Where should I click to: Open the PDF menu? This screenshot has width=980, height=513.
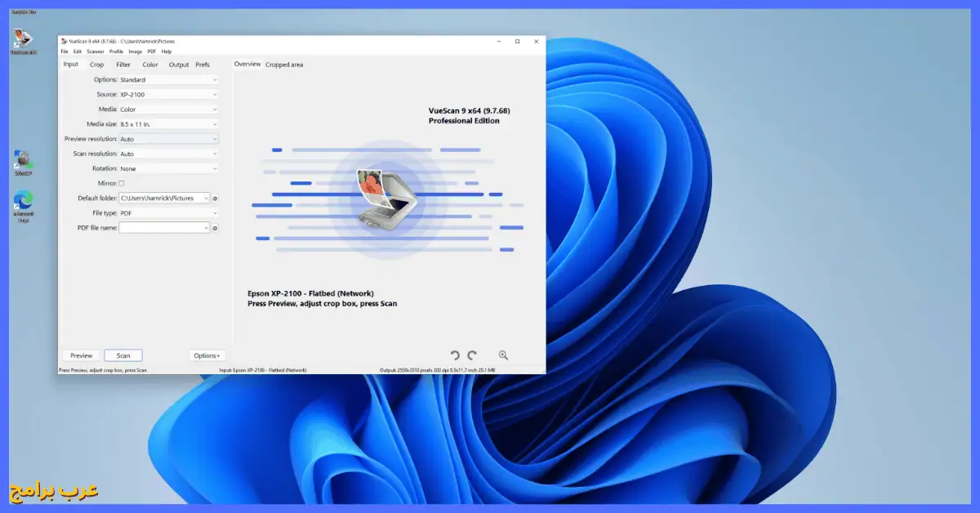tap(152, 51)
